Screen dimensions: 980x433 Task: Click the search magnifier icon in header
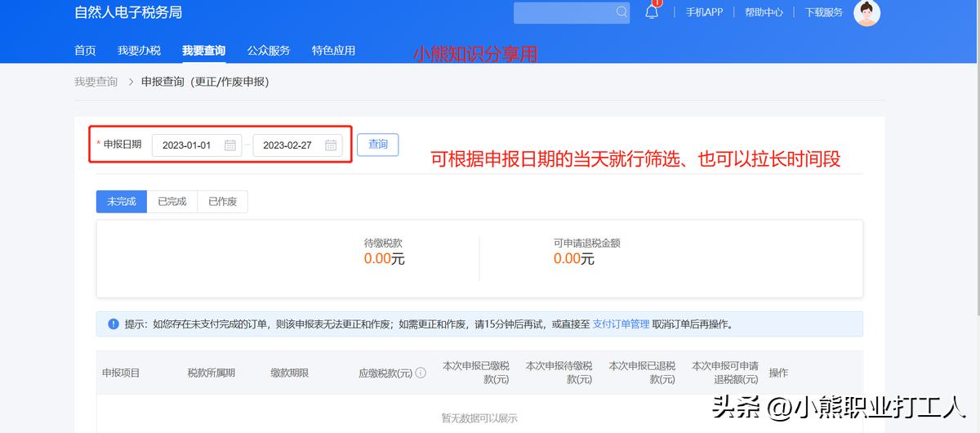point(622,12)
